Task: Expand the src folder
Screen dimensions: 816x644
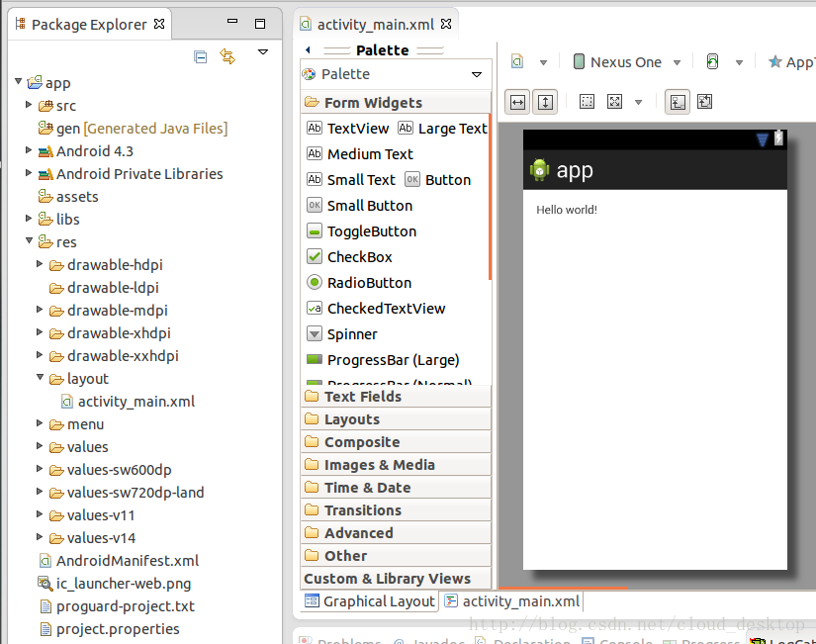Action: 29,105
